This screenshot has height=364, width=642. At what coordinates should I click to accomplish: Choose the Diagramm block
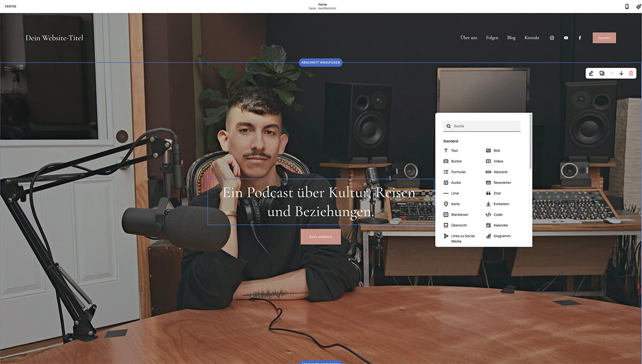click(x=498, y=236)
